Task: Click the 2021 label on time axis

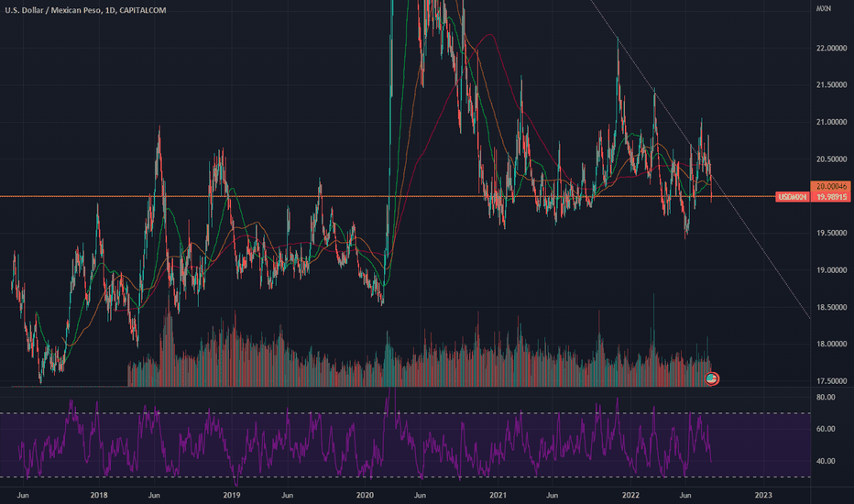Action: point(498,495)
